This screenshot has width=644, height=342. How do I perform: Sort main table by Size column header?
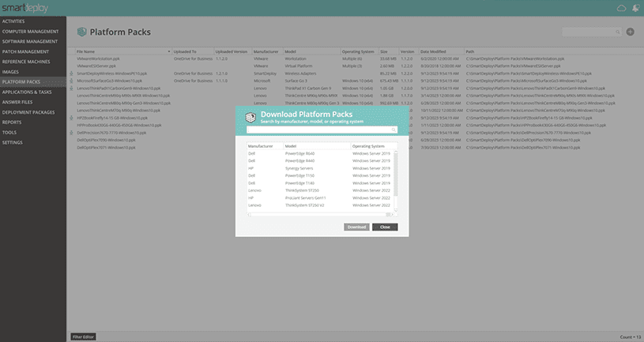point(388,51)
